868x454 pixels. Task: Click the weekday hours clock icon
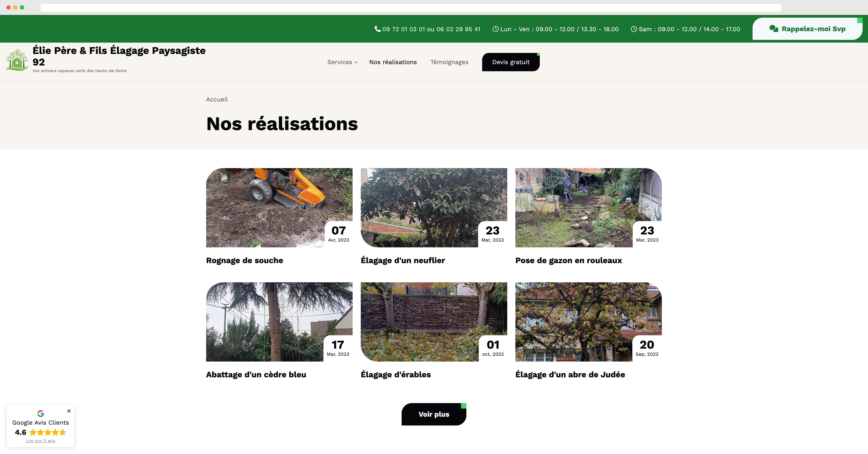495,29
